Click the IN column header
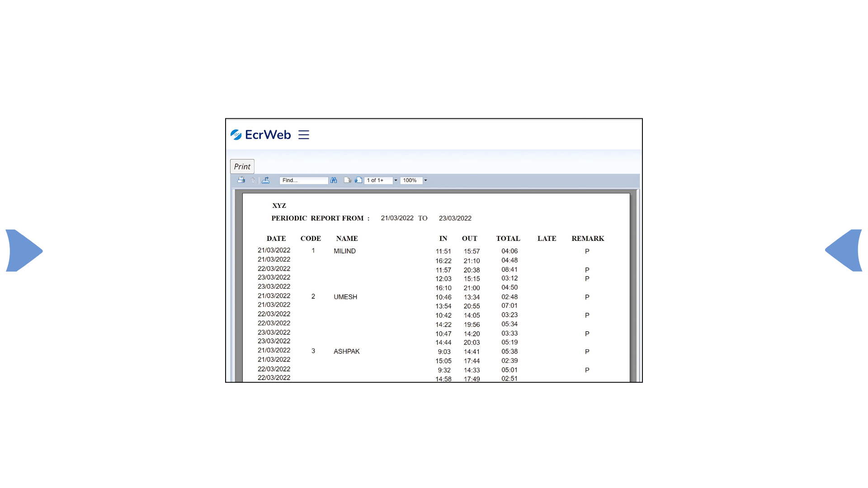This screenshot has height=488, width=868. 443,239
